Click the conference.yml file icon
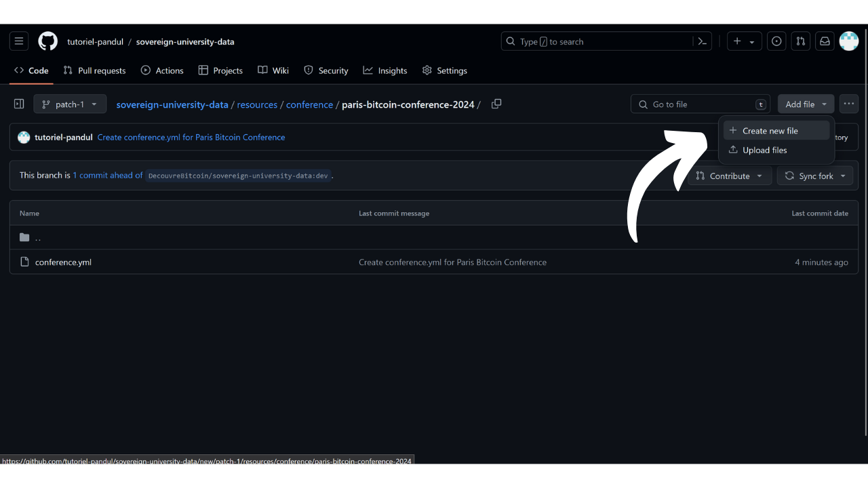Screen dimensions: 868x488 pyautogui.click(x=25, y=262)
